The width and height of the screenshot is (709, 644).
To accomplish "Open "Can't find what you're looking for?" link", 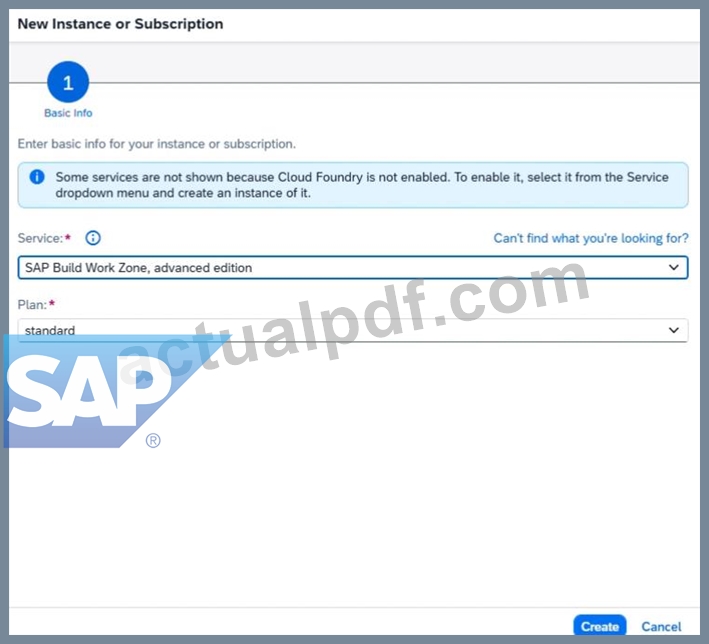I will point(591,238).
